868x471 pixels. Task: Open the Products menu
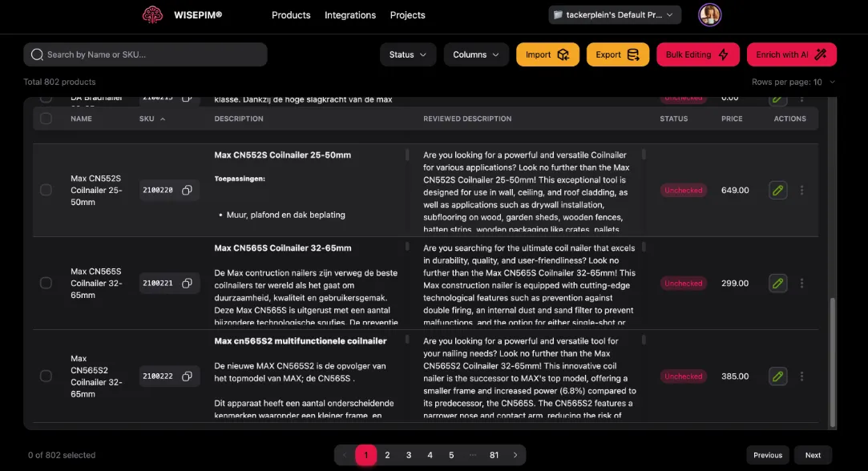(290, 14)
